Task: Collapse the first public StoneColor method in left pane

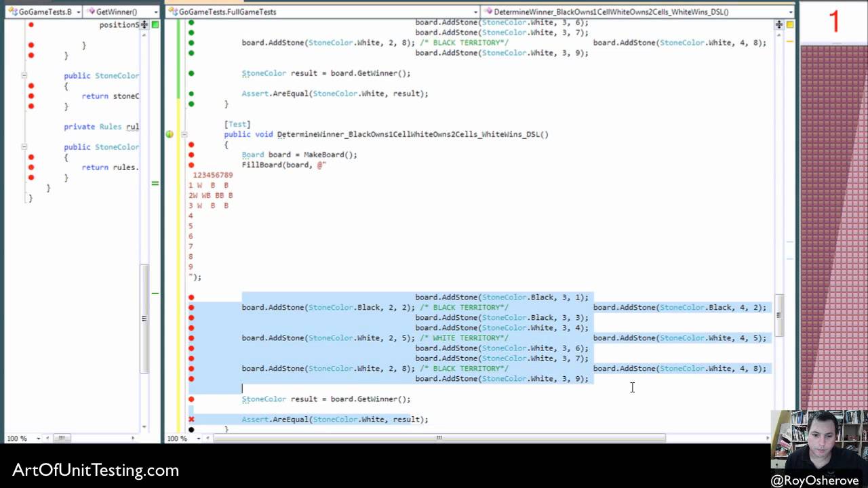Action: 24,76
